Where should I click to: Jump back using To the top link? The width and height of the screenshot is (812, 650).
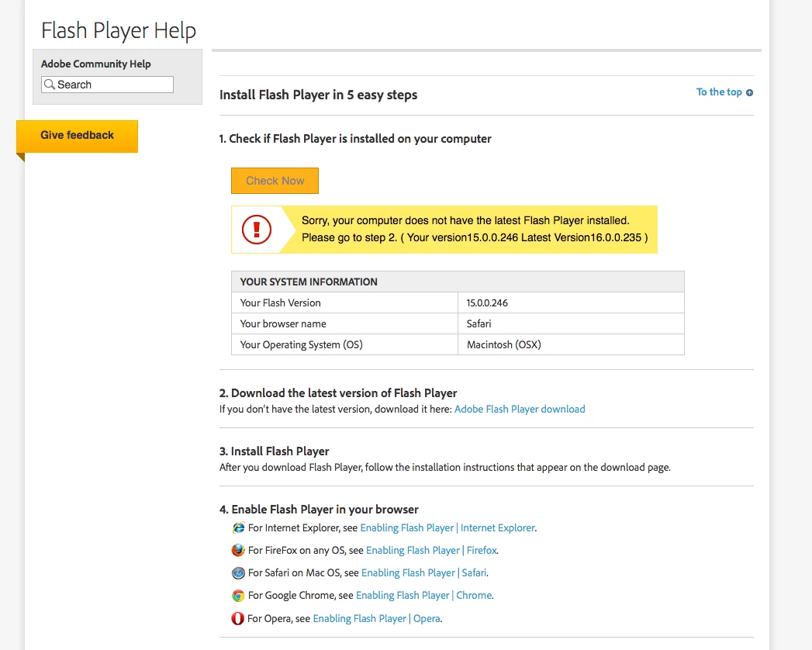click(x=719, y=92)
